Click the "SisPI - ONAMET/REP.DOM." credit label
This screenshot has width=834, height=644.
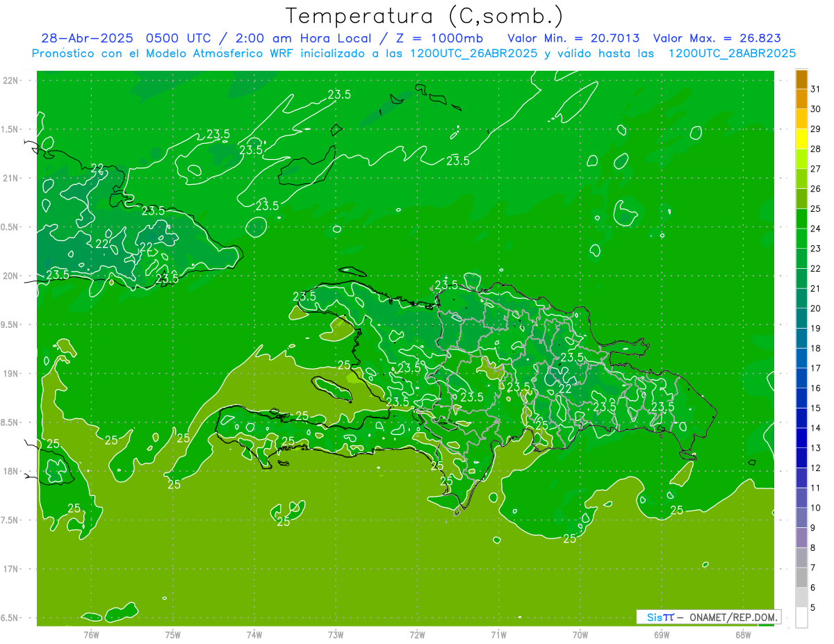(x=708, y=617)
